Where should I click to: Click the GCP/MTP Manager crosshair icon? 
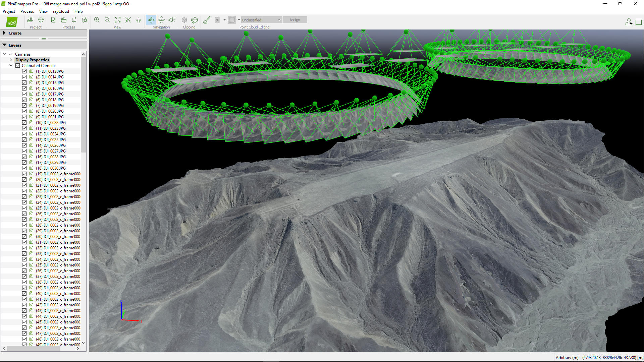pos(41,20)
